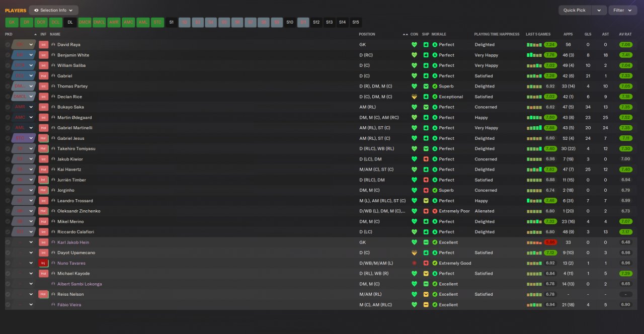The height and width of the screenshot is (334, 644).
Task: Click Reiss Nelson's yellow sharpness icon
Action: [426, 294]
